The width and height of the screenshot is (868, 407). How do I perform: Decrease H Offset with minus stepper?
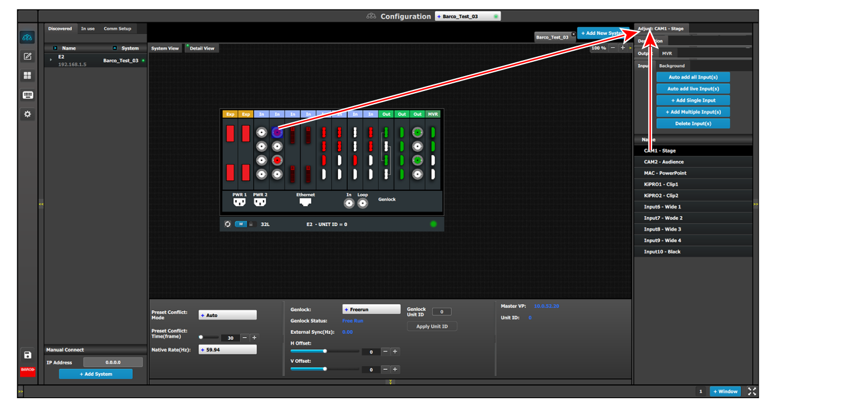tap(385, 351)
